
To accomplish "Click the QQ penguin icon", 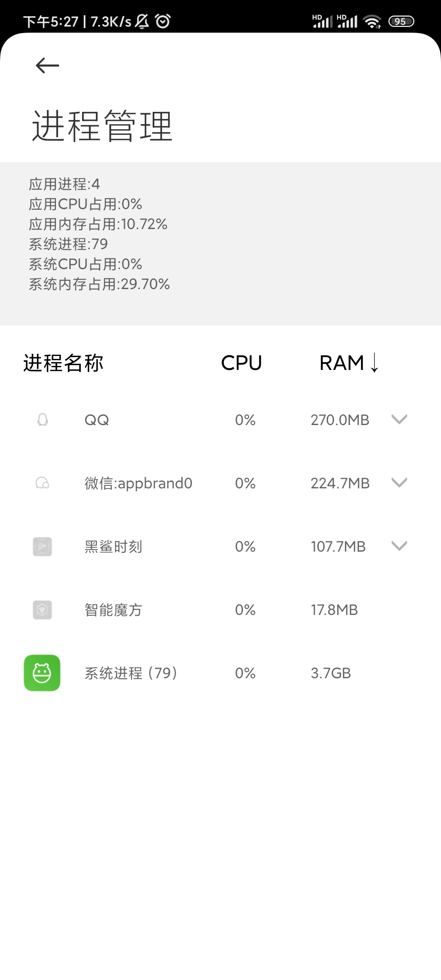I will tap(42, 420).
